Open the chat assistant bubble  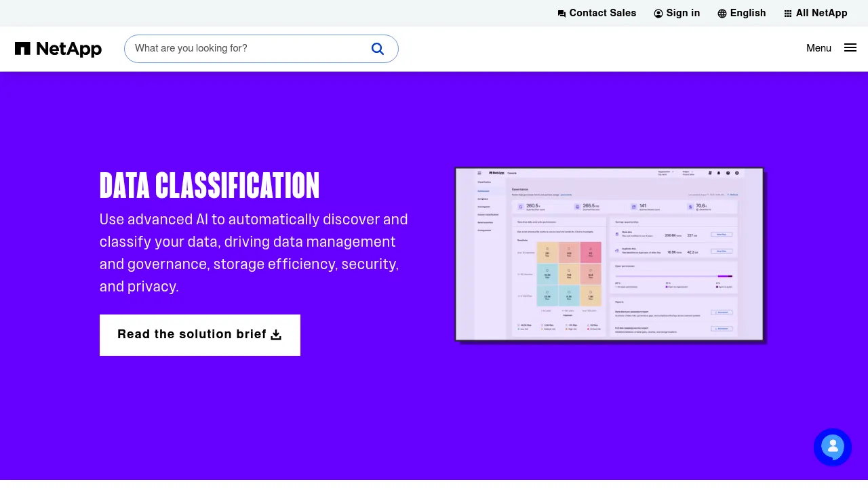[833, 447]
